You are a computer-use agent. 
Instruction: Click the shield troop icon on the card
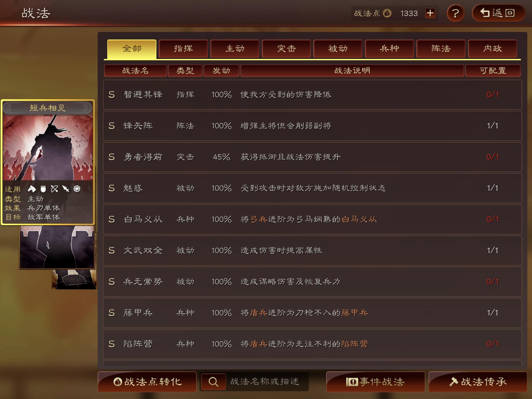[x=43, y=189]
